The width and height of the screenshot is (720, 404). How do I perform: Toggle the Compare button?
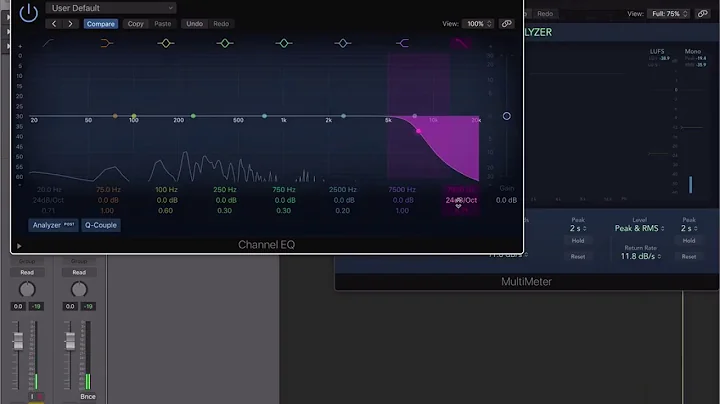[101, 24]
